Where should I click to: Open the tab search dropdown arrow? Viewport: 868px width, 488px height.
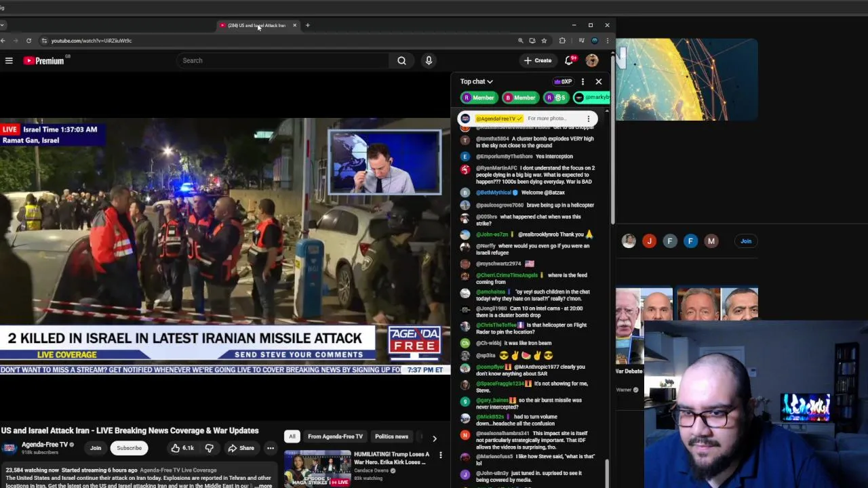pyautogui.click(x=3, y=25)
